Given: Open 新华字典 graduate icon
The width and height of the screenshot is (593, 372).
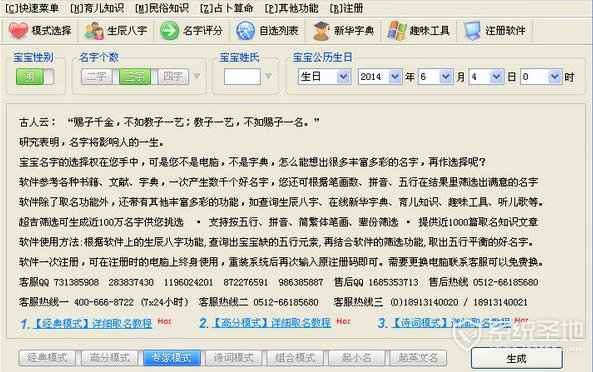Looking at the screenshot, I should 321,31.
